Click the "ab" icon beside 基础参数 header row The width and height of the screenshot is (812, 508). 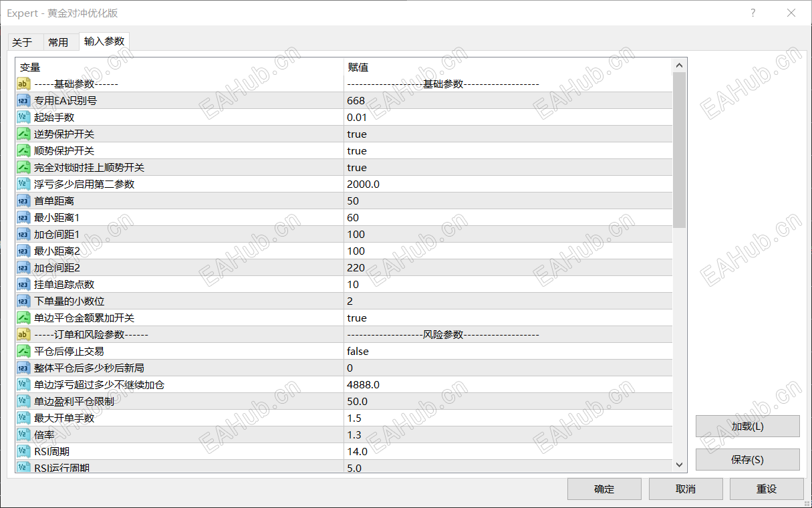click(x=23, y=84)
